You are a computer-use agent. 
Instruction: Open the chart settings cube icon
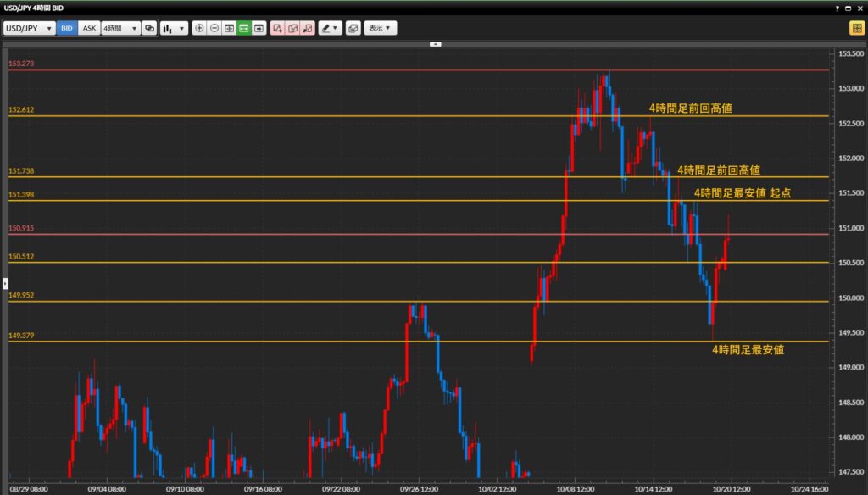(x=353, y=28)
